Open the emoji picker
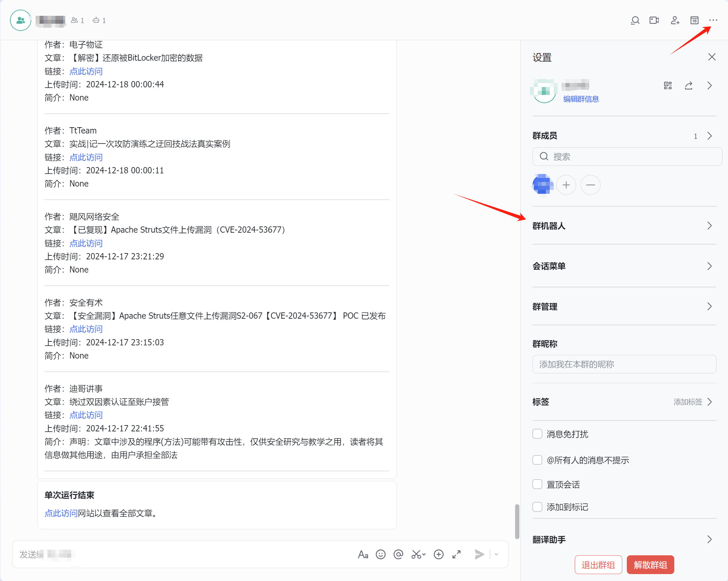Viewport: 728px width, 581px height. click(381, 554)
